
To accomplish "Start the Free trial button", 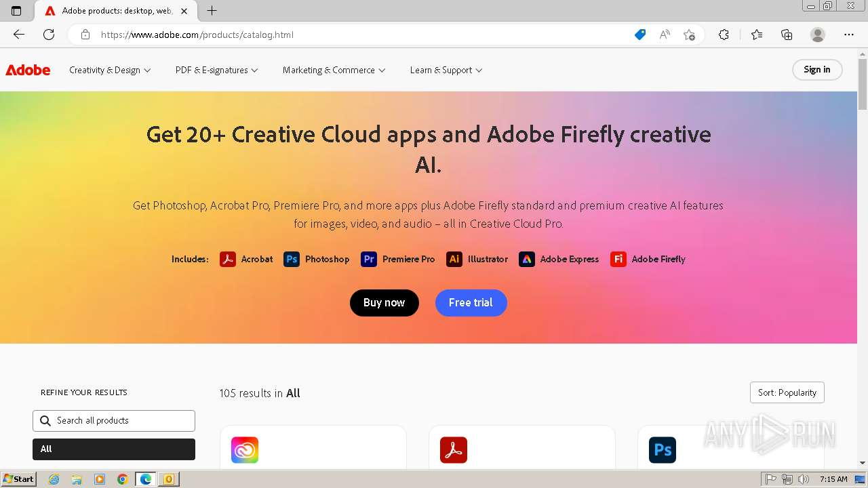I will (471, 302).
